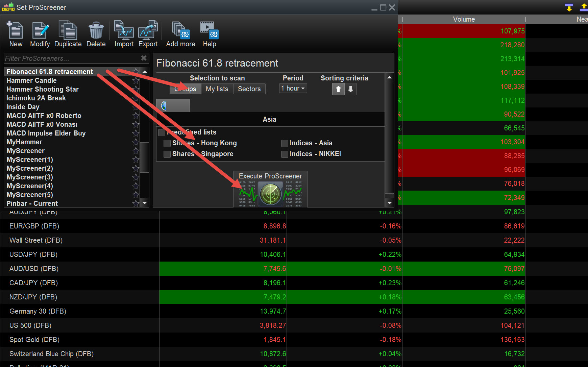Screen dimensions: 588x367
Task: Select Fibonacci 61.8 retracement screener
Action: [68, 72]
